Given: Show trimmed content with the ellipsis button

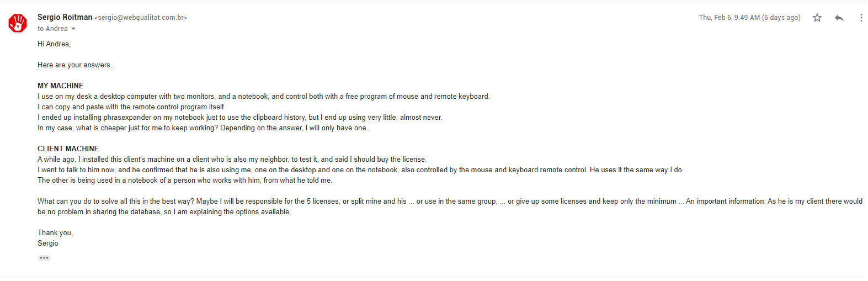Looking at the screenshot, I should coord(44,258).
